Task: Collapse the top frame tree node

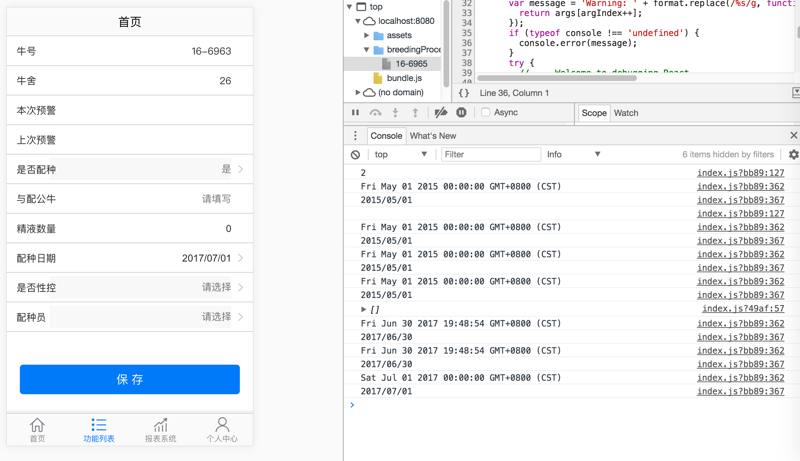Action: pos(349,7)
